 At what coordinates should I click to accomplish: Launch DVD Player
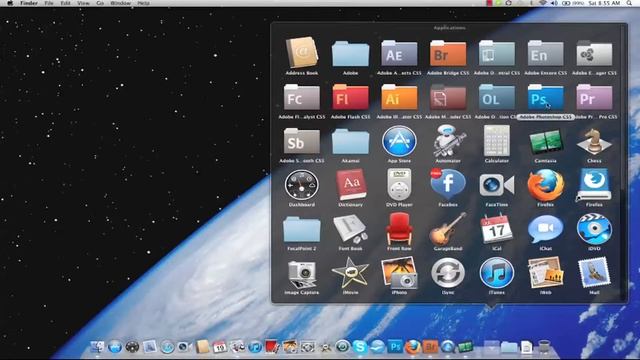[x=399, y=185]
